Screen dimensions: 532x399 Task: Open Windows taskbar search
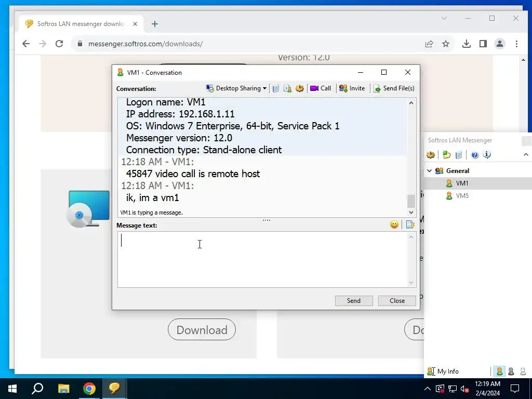click(x=37, y=389)
